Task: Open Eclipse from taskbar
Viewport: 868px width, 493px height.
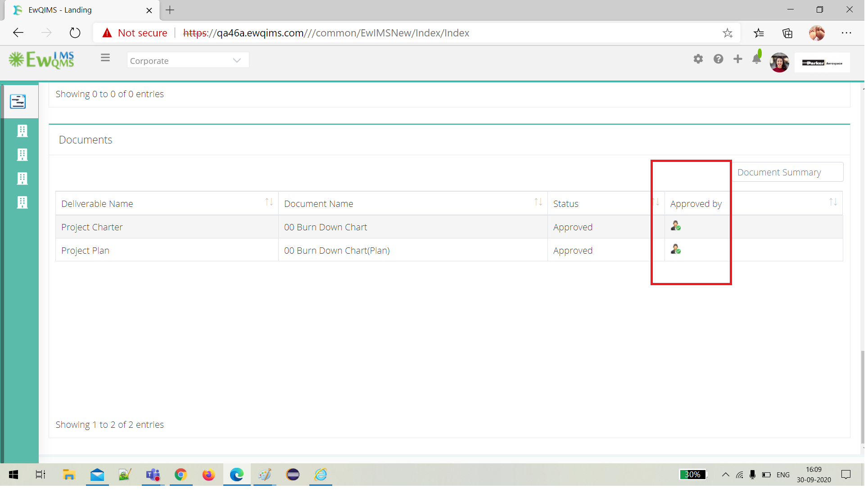Action: (293, 475)
